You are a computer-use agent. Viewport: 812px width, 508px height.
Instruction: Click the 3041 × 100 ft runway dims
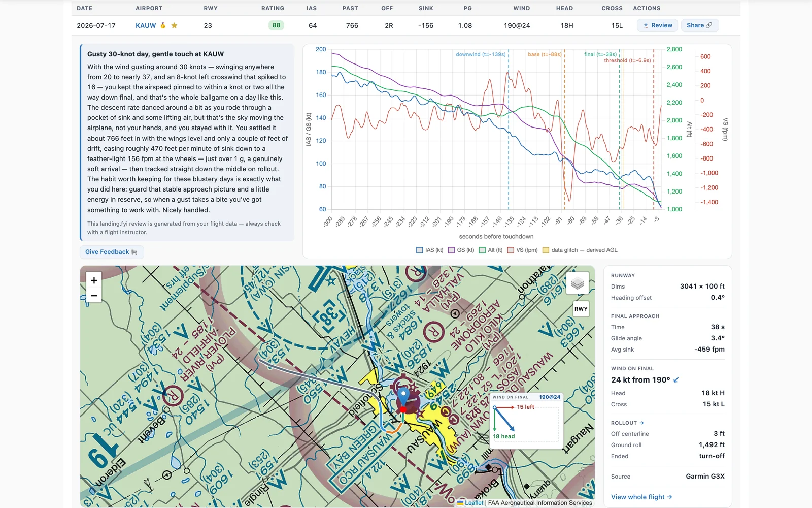[702, 287]
